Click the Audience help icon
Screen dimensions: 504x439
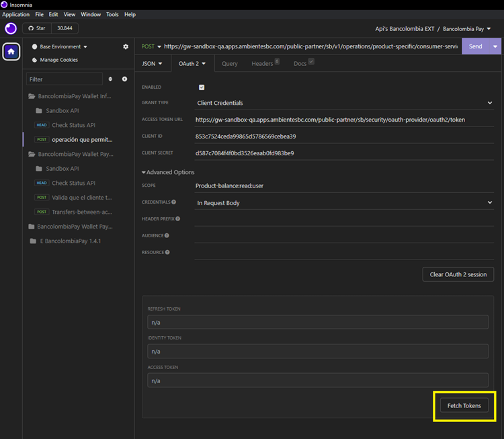(x=167, y=235)
